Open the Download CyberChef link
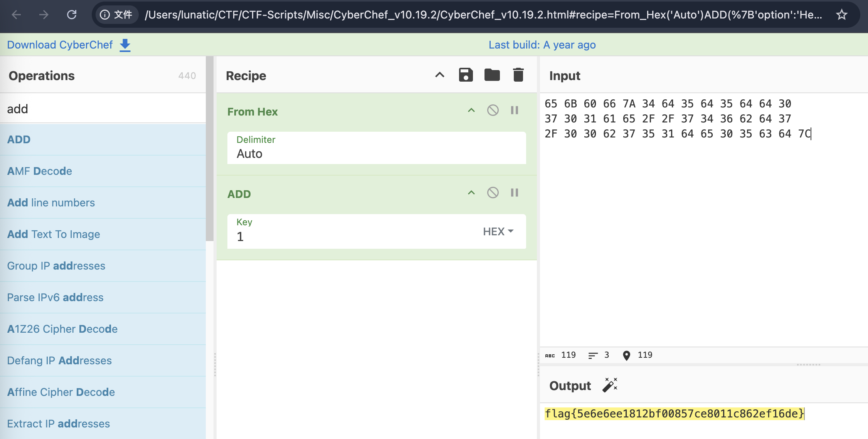Viewport: 868px width, 439px height. (x=60, y=45)
